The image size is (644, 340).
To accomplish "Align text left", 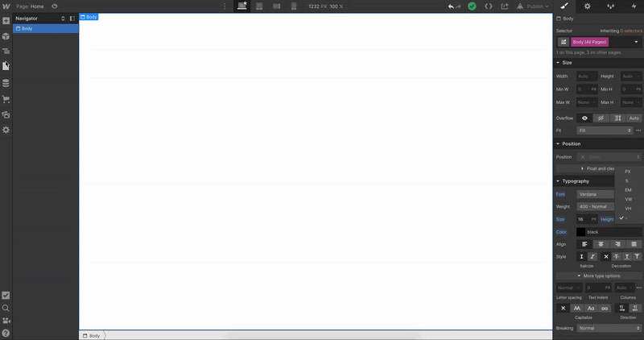I will 584,244.
